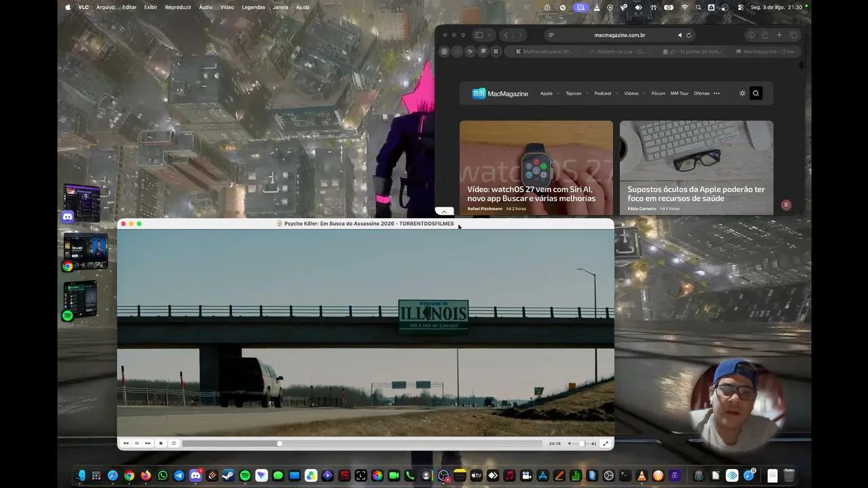Expand the more options ellipsis on MacMagazine
Screen dimensions: 868x488
(x=716, y=94)
